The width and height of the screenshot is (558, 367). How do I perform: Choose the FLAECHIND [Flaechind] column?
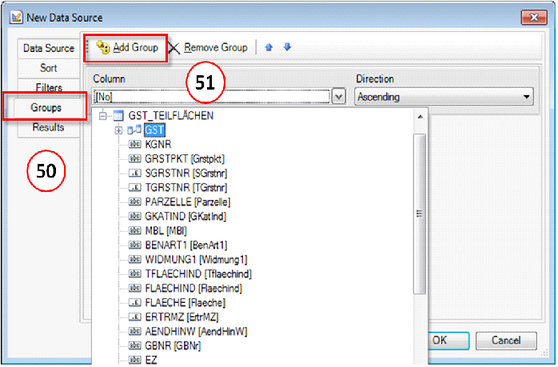point(194,288)
